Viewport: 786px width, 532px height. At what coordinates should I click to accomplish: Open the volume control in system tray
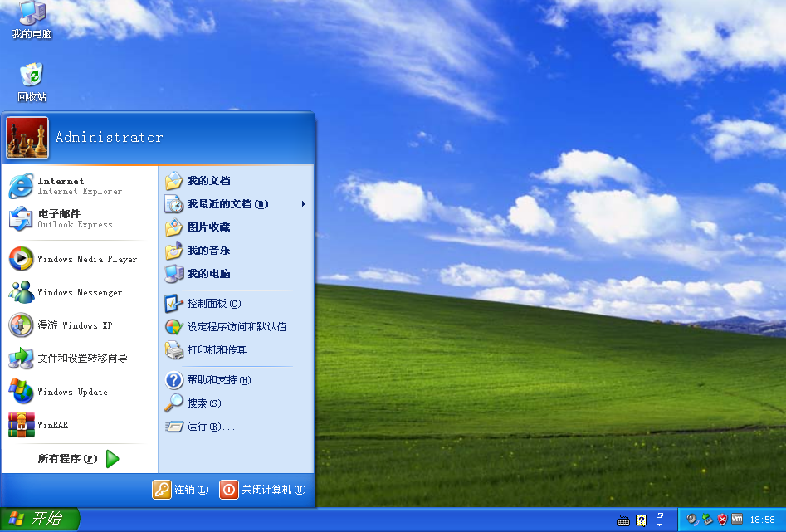(x=691, y=519)
